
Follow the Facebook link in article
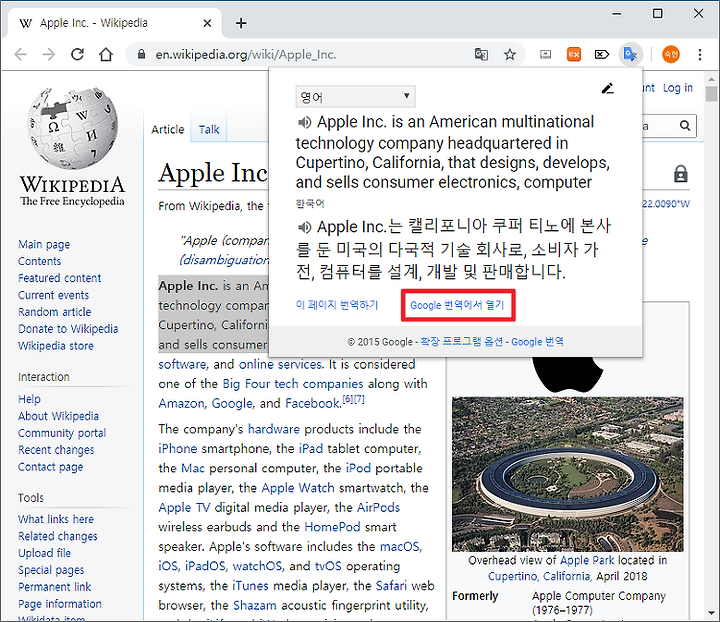[313, 403]
